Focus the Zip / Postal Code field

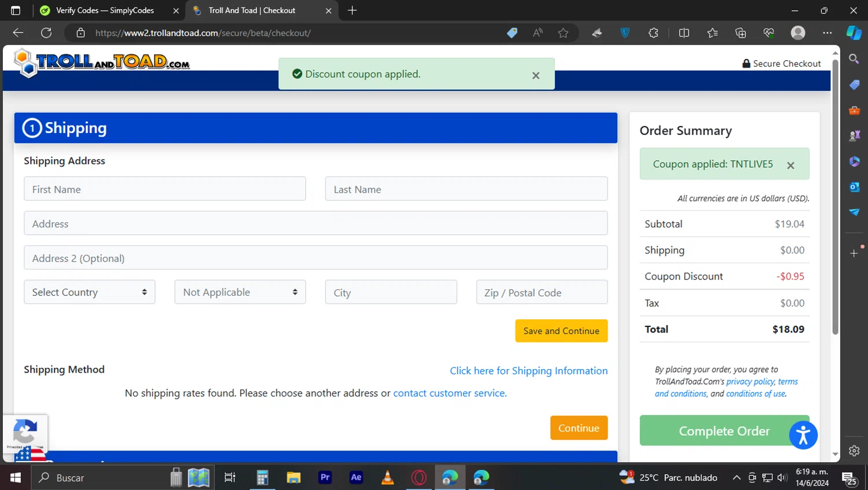click(542, 292)
